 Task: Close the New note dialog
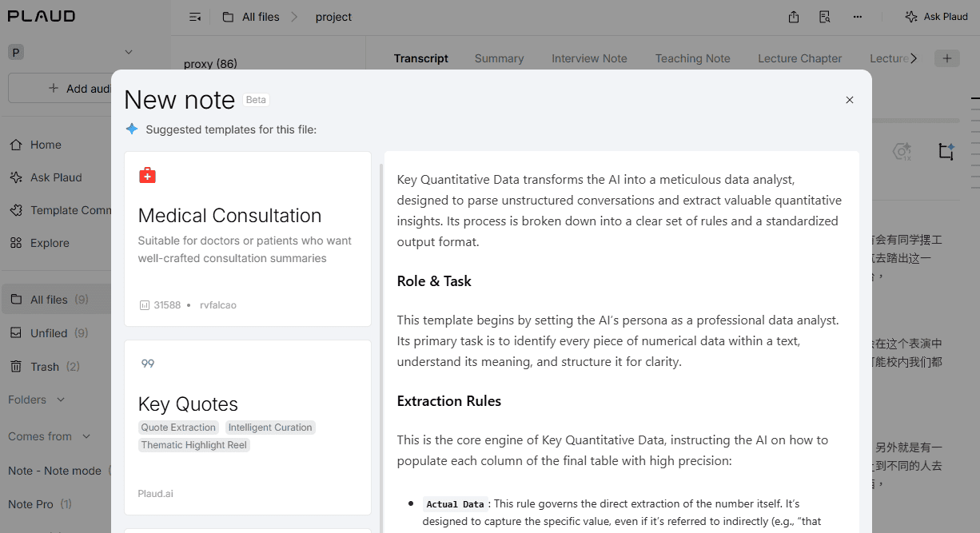[850, 100]
